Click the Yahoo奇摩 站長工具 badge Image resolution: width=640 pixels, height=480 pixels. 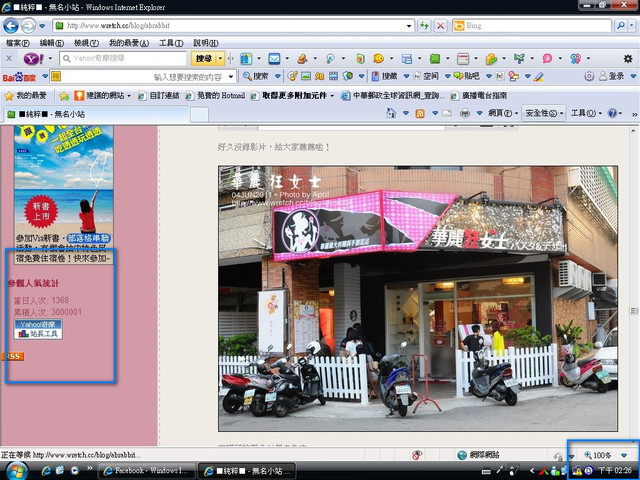point(38,329)
